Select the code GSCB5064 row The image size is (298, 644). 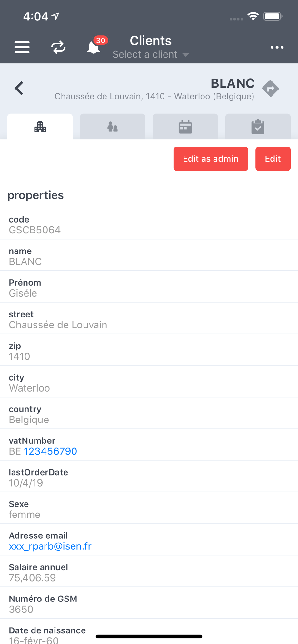coord(149,224)
